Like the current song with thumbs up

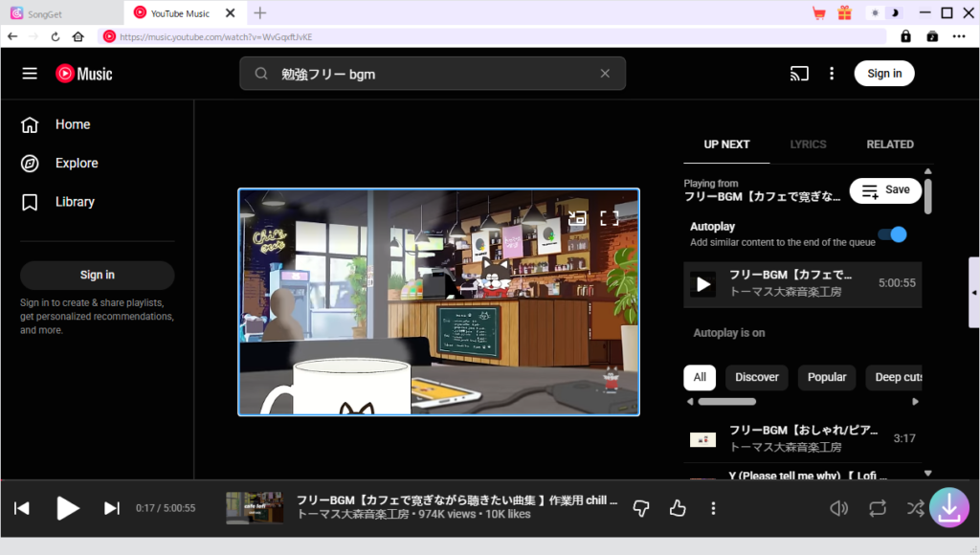[x=678, y=508]
